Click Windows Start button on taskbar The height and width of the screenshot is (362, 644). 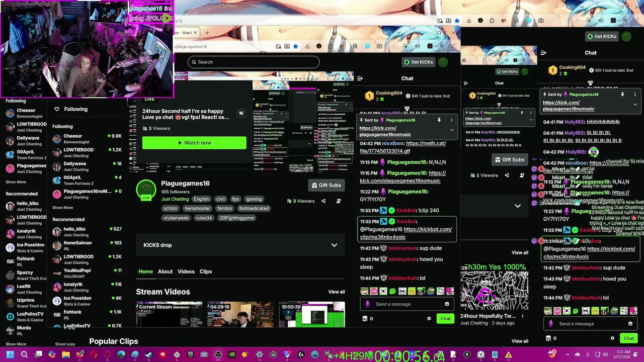[10, 355]
